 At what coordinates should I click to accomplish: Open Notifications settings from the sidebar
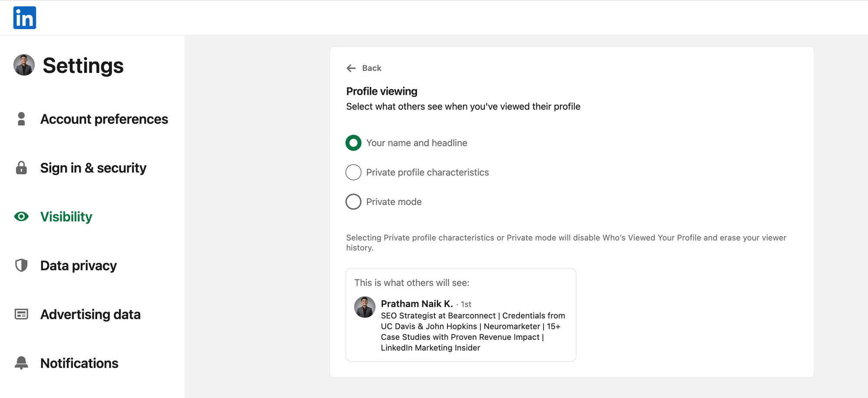coord(79,363)
